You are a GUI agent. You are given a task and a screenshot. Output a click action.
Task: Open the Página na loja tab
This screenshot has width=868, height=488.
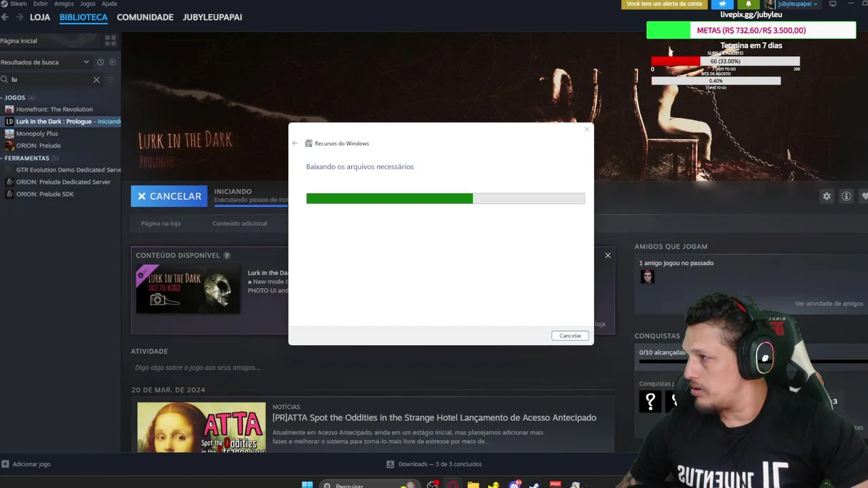coord(161,223)
